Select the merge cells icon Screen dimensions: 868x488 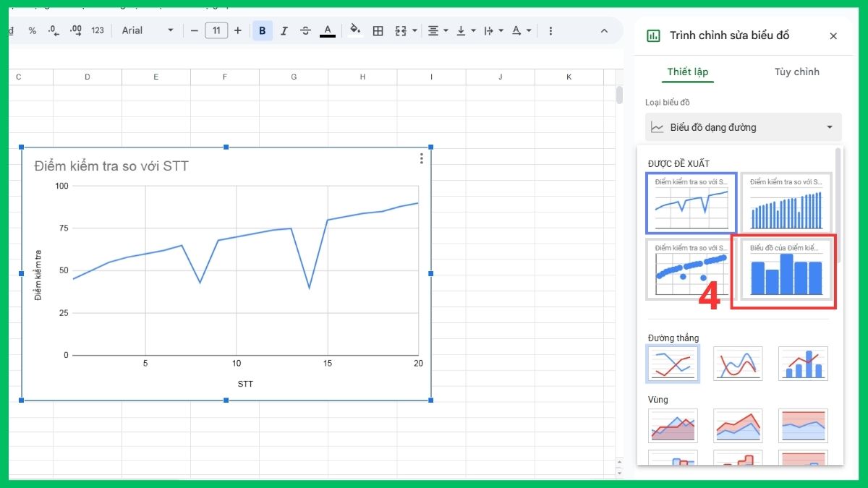(x=401, y=30)
